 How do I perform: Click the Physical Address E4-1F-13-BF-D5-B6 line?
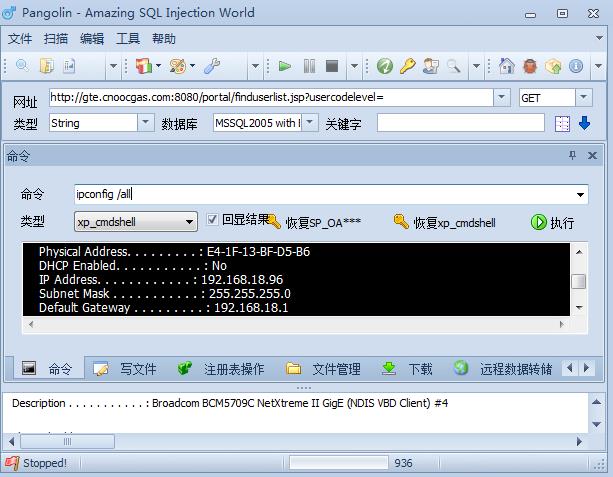(174, 251)
